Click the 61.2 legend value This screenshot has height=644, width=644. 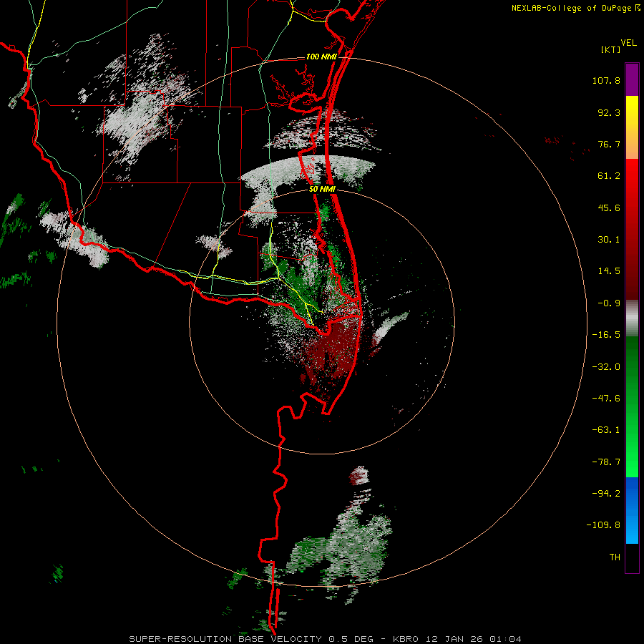tap(609, 176)
